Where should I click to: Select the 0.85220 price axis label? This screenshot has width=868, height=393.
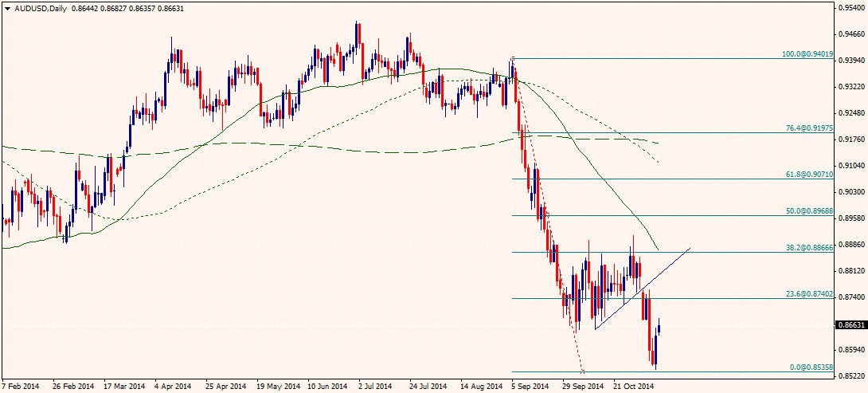850,375
